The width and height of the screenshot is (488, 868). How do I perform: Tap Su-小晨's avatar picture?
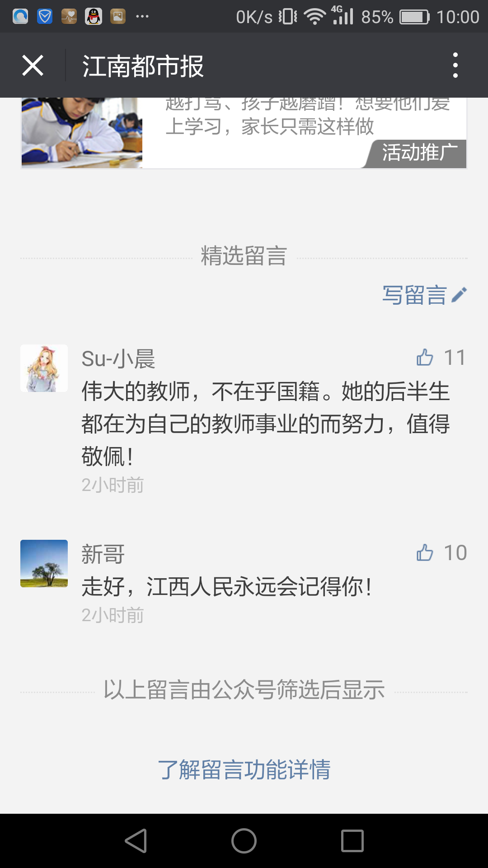pyautogui.click(x=44, y=368)
